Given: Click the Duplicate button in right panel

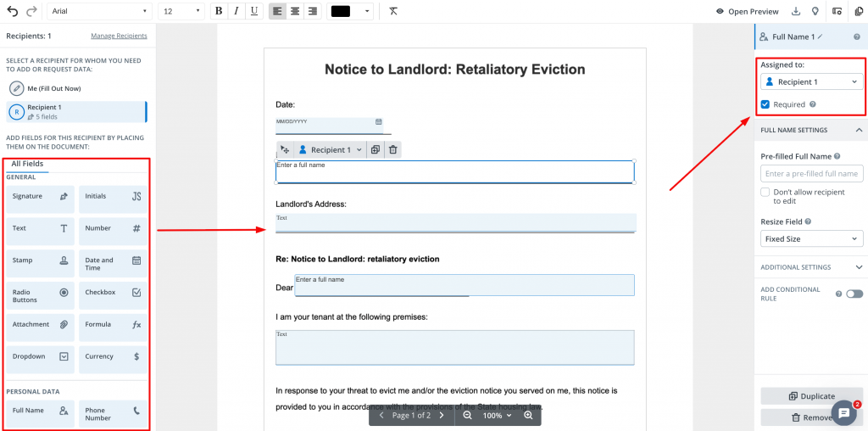Looking at the screenshot, I should (x=811, y=396).
